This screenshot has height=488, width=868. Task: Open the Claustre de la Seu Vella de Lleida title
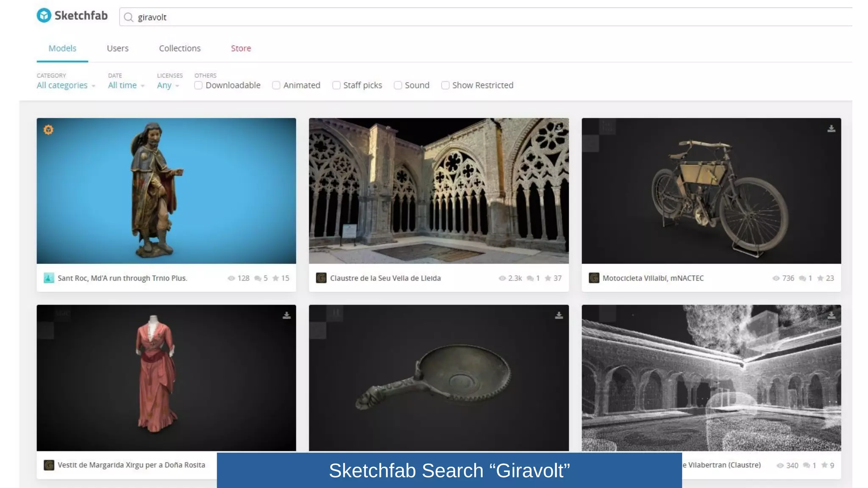pos(385,278)
